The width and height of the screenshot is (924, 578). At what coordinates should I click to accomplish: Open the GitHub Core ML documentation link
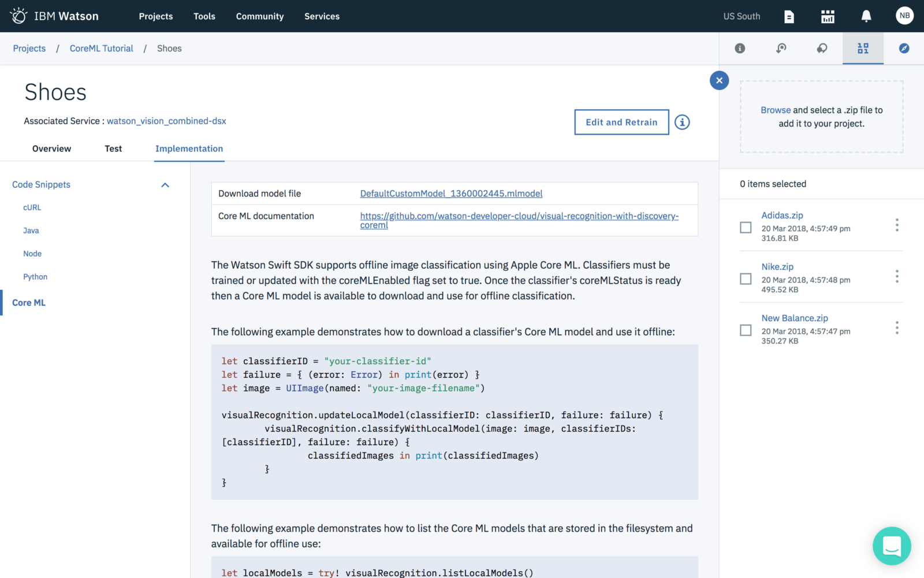pyautogui.click(x=519, y=220)
